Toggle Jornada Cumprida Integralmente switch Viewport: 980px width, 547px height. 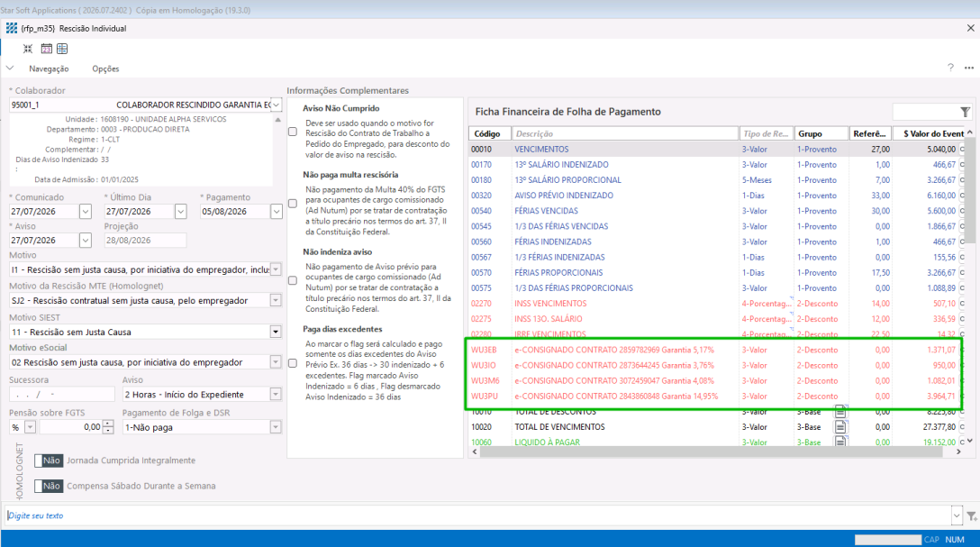tap(49, 460)
